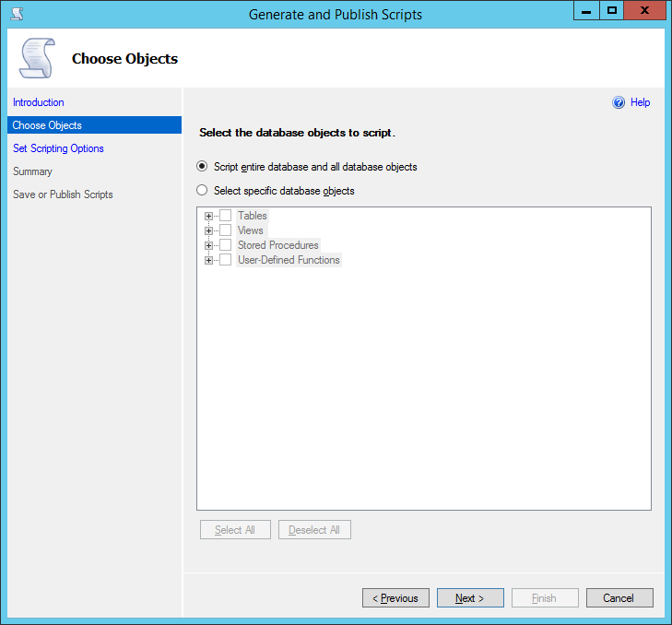Go to the Introduction step
Viewport: 672px width, 625px height.
click(39, 102)
